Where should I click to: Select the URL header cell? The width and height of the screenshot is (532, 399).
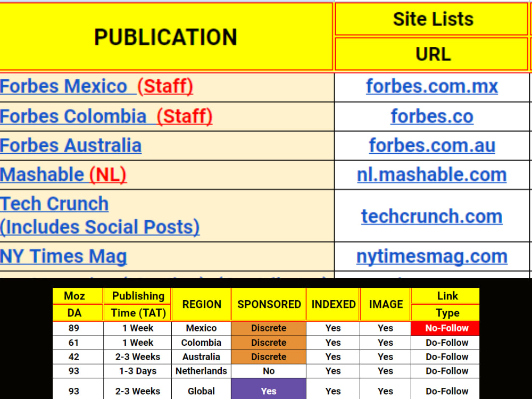click(431, 54)
